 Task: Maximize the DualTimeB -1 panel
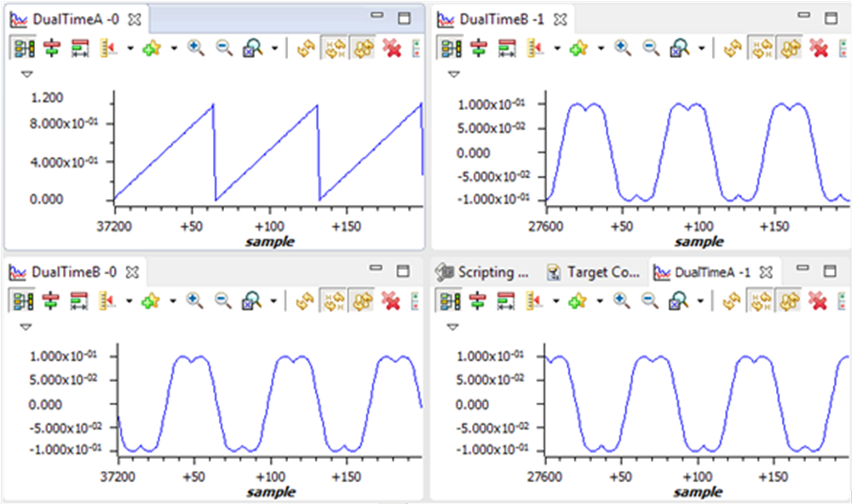pos(831,18)
